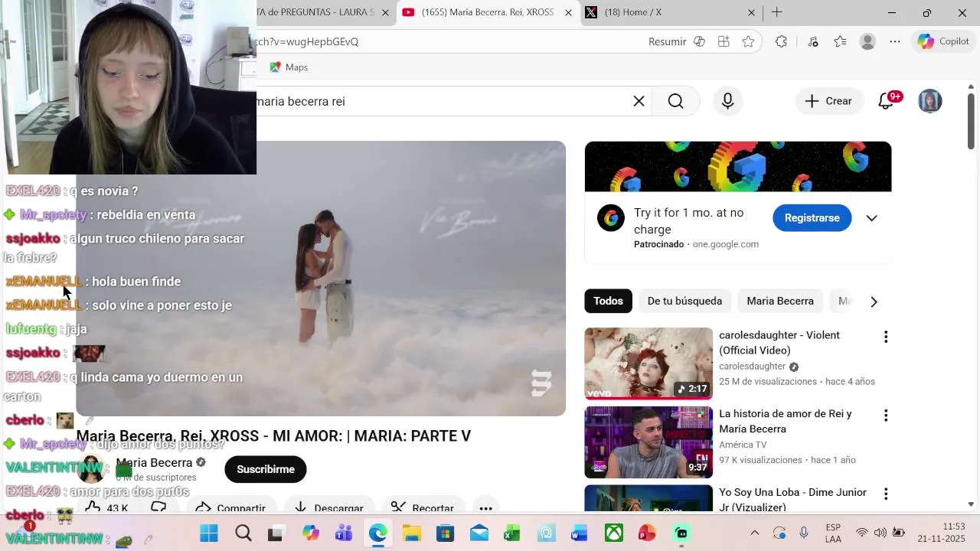
Task: Clear the YouTube search box with X
Action: 639,101
